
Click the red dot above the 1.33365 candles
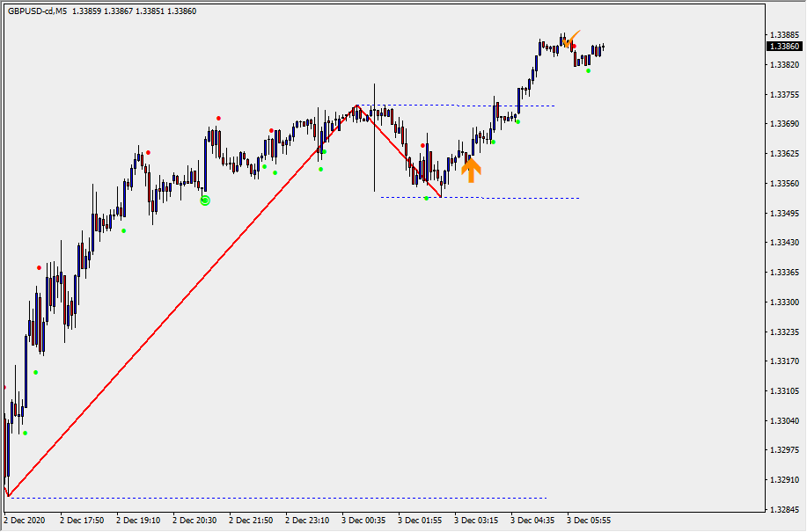click(39, 267)
